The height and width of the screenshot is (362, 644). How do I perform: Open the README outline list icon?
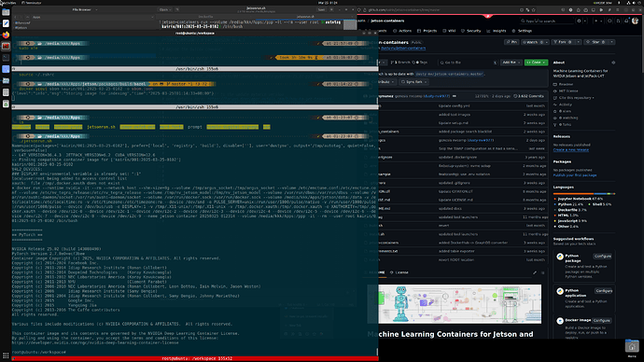542,272
